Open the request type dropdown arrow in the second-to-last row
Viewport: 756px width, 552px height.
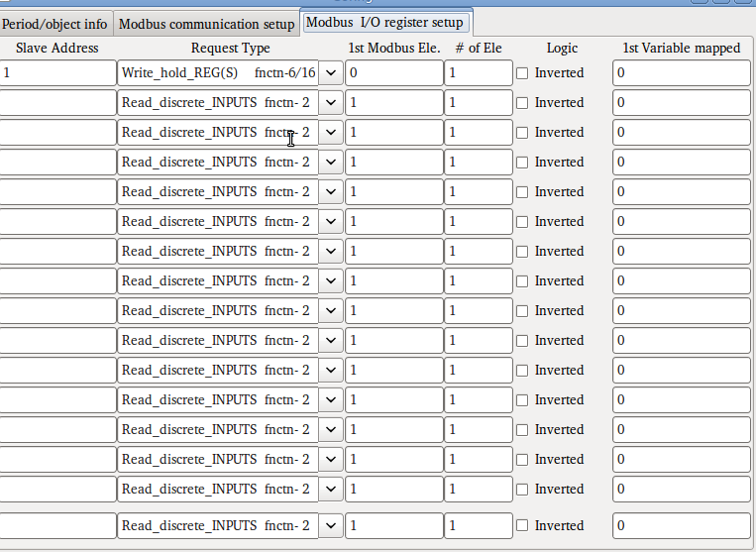tap(331, 489)
